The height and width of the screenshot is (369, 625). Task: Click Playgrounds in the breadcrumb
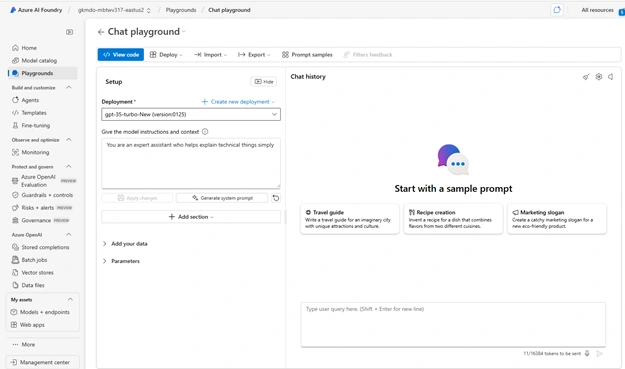click(181, 10)
